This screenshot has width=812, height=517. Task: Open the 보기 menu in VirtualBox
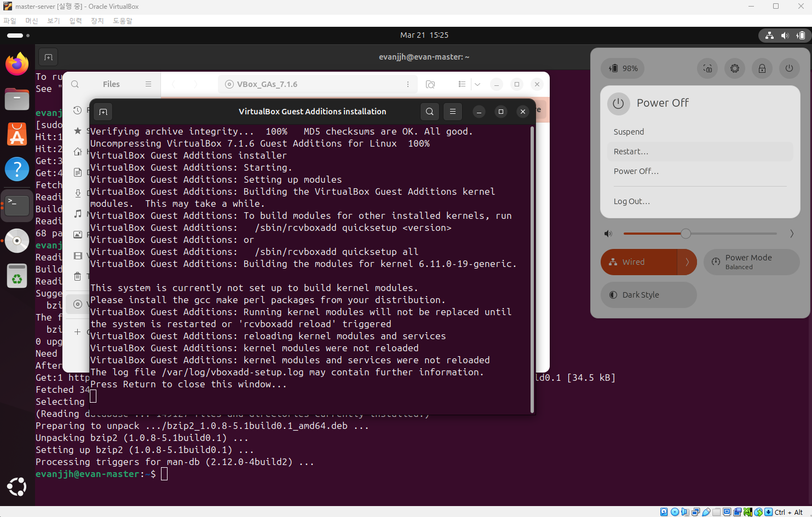[54, 21]
